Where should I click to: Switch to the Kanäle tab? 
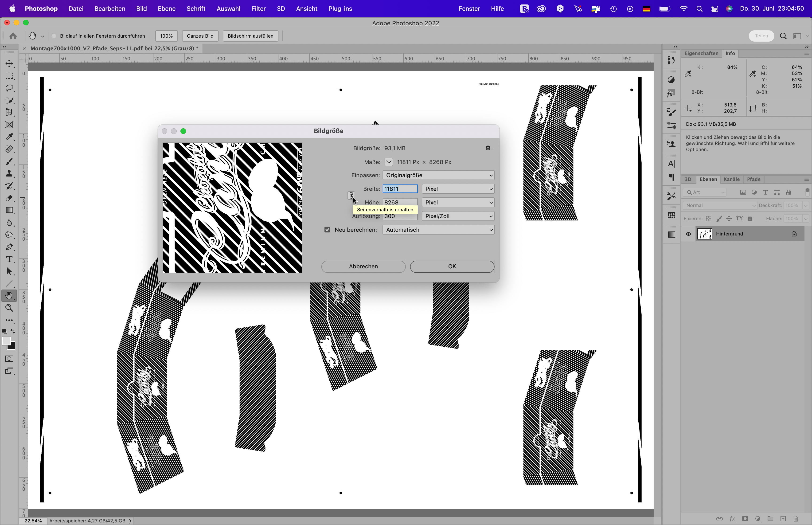pos(731,179)
